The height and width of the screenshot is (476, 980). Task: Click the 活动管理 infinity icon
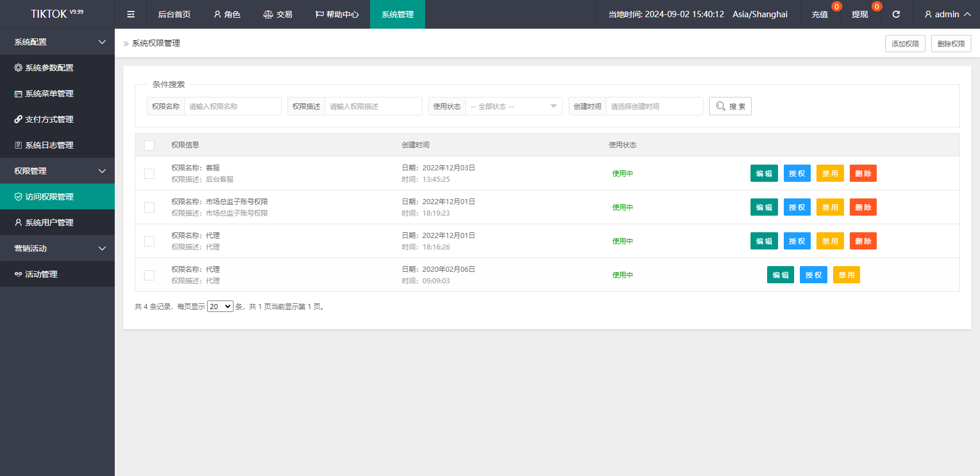pyautogui.click(x=18, y=274)
